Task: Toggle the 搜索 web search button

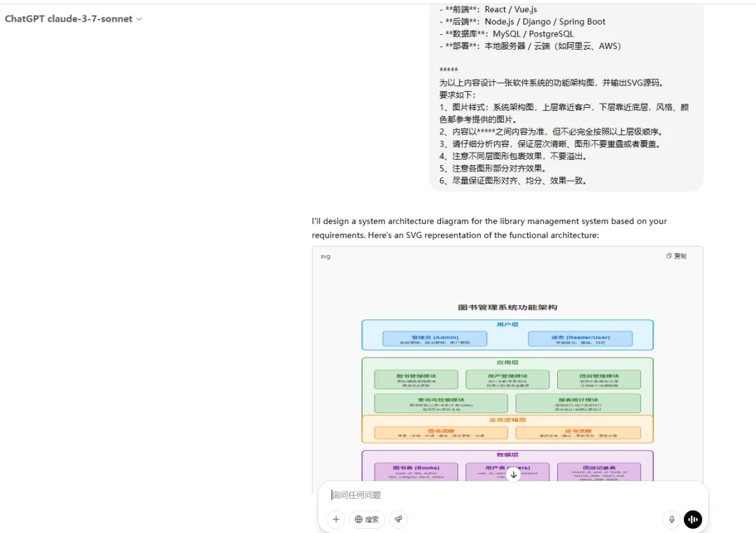Action: (x=367, y=520)
